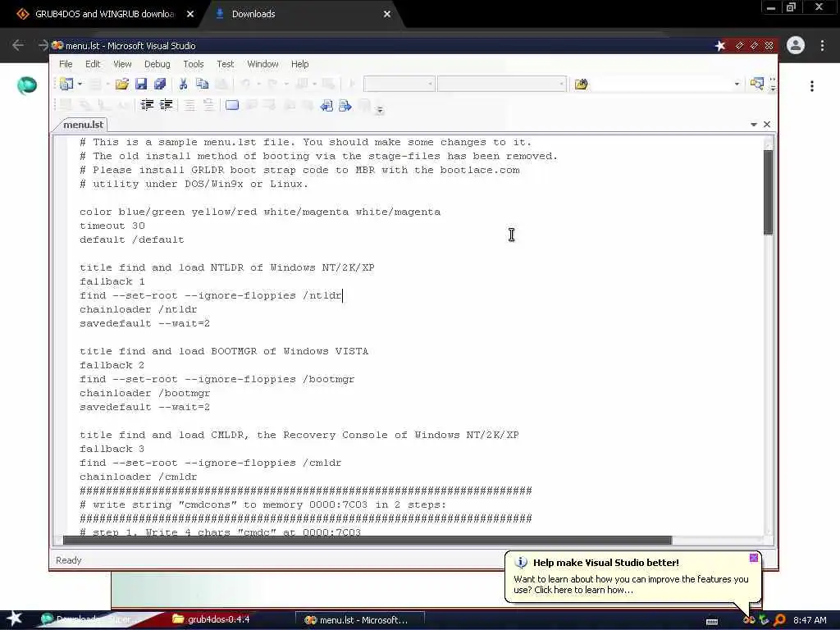Click the Increase Line Indent icon
Screen dimensions: 840x630
(166, 105)
